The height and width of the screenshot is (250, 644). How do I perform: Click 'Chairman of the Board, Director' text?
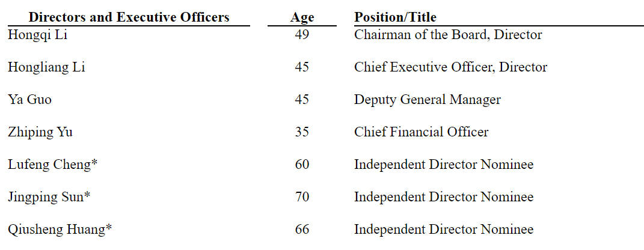click(x=448, y=35)
